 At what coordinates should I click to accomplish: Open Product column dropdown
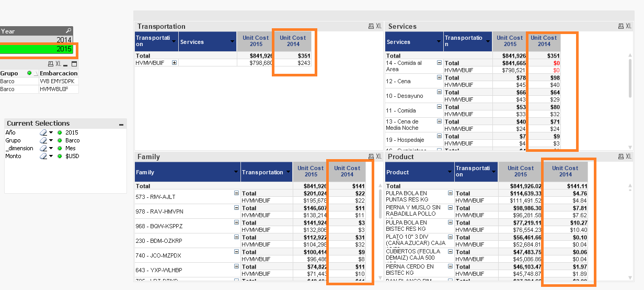tap(450, 172)
